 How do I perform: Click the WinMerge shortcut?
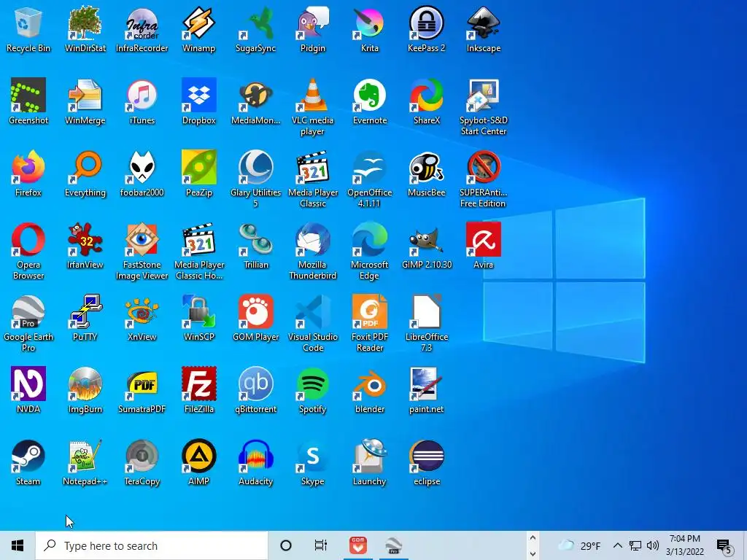coord(85,102)
